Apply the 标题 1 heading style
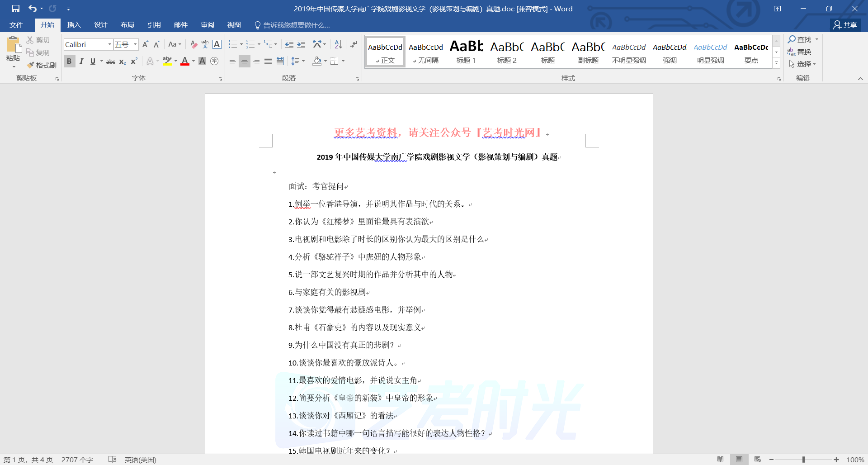This screenshot has height=465, width=868. click(466, 52)
